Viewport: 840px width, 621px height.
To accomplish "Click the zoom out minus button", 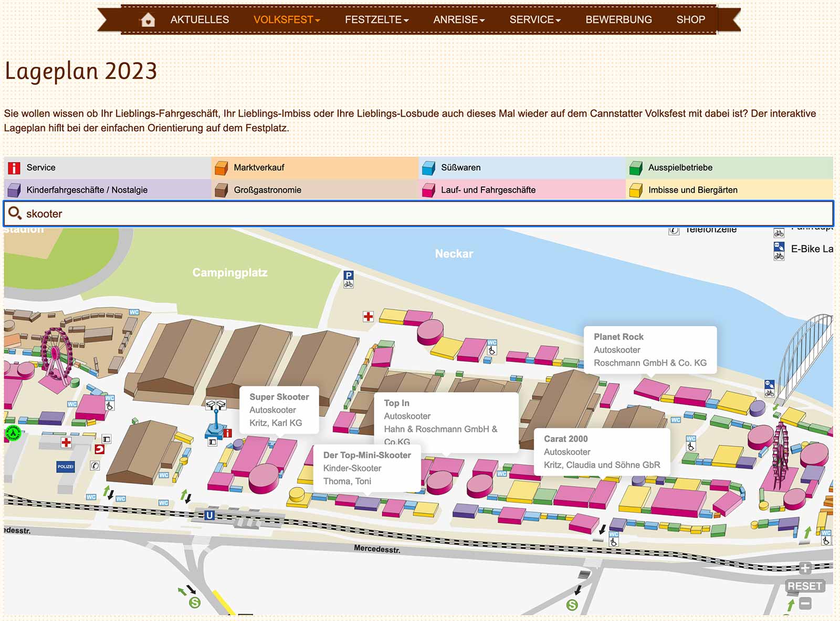I will pyautogui.click(x=805, y=604).
